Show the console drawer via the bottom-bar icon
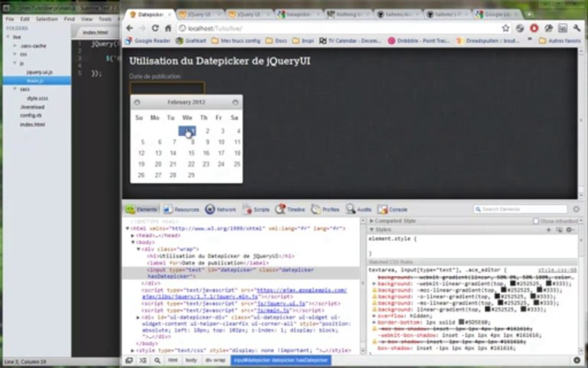The width and height of the screenshot is (588, 368). [x=143, y=360]
